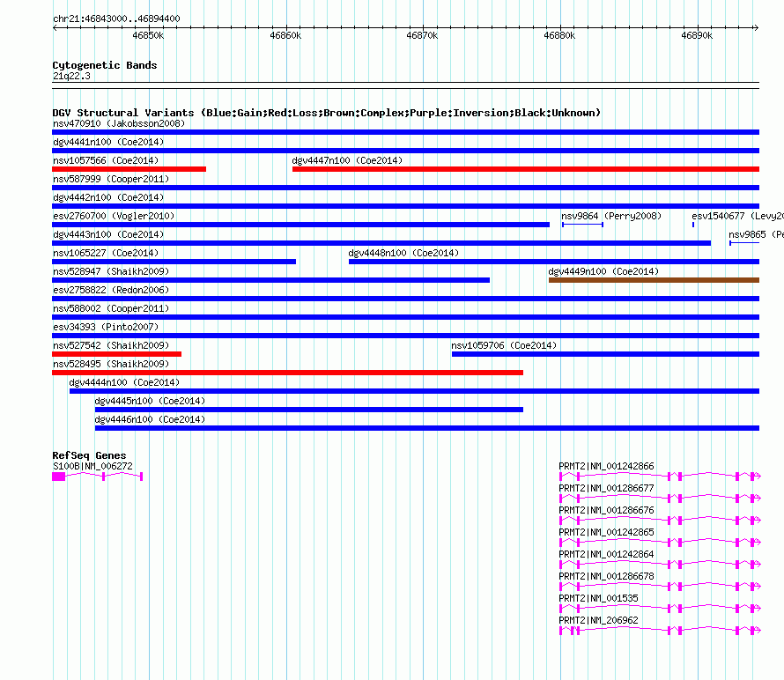Select the dgv4441n100 (Coe2014) label
The height and width of the screenshot is (680, 784).
(108, 142)
